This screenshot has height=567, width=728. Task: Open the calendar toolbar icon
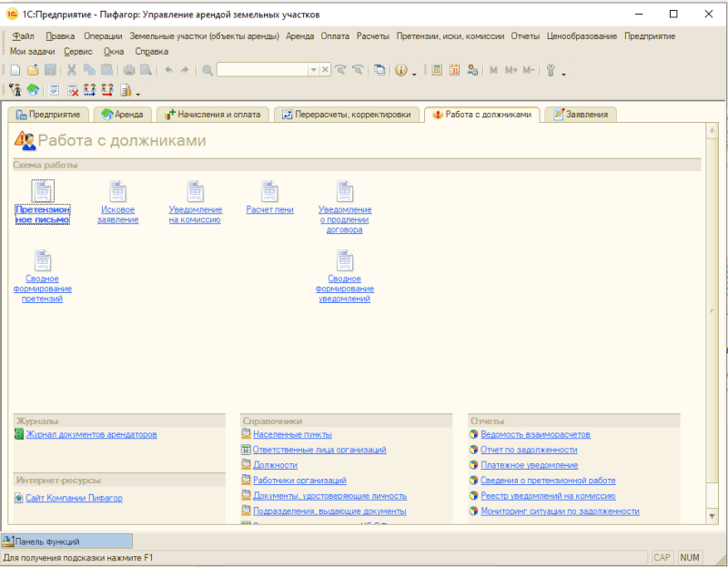point(454,70)
